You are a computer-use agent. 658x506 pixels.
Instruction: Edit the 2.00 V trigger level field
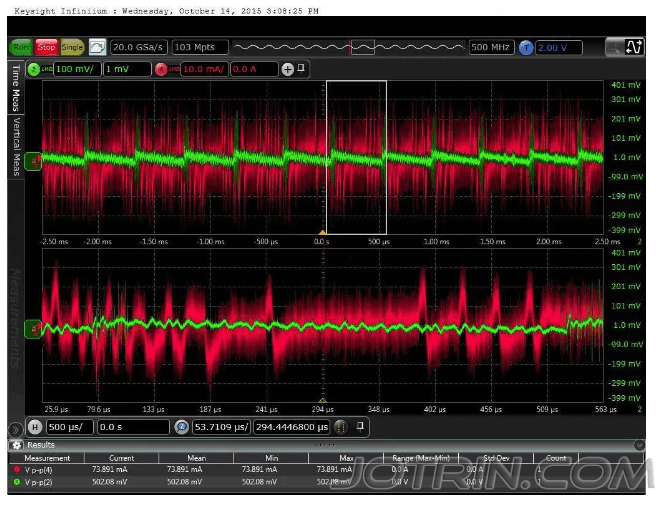[x=559, y=47]
